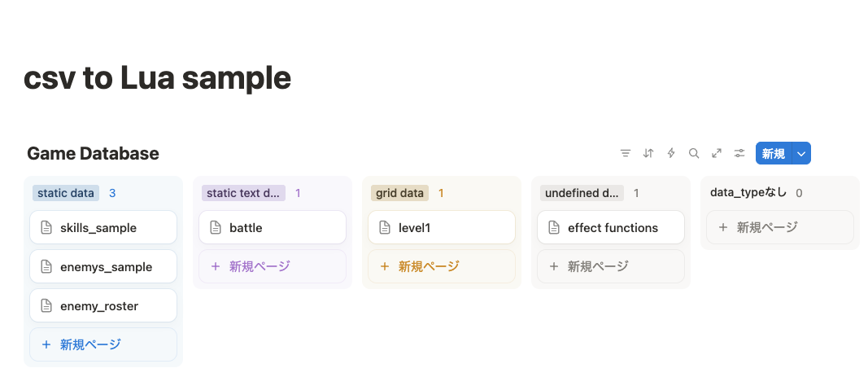Viewport: 868px width, 386px height.
Task: Select the grid data group label
Action: click(x=400, y=193)
